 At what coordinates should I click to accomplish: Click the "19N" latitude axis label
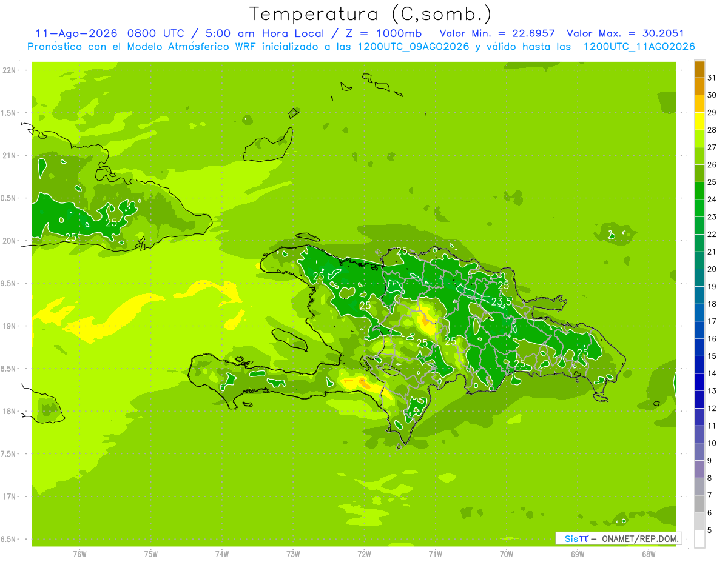(x=10, y=326)
